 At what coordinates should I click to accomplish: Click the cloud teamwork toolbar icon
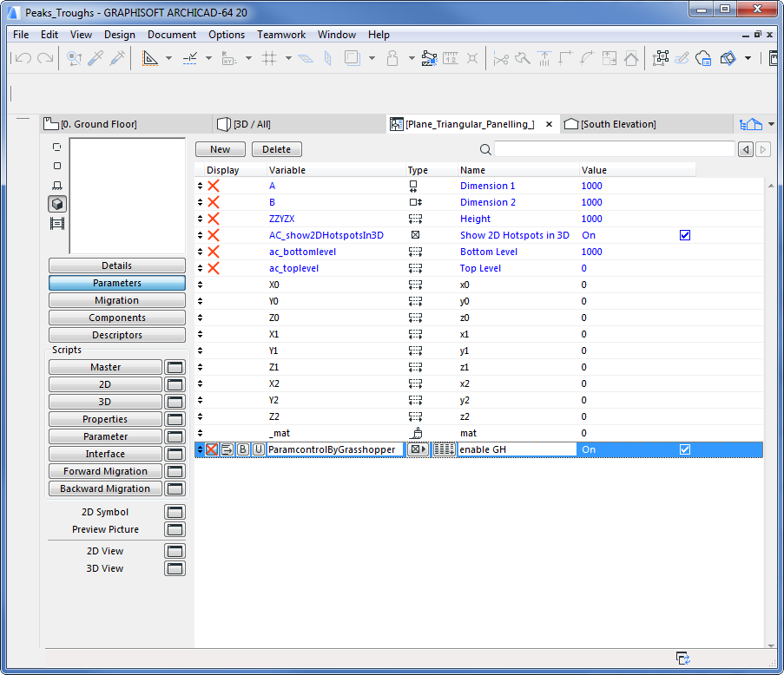click(703, 58)
